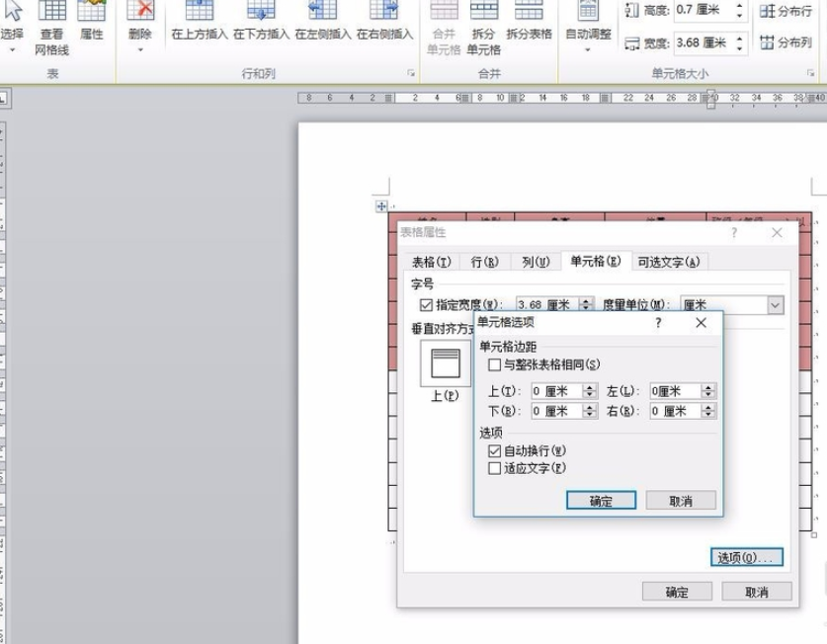Close the 单元格选项 dialog
Image resolution: width=827 pixels, height=644 pixels.
(x=701, y=323)
